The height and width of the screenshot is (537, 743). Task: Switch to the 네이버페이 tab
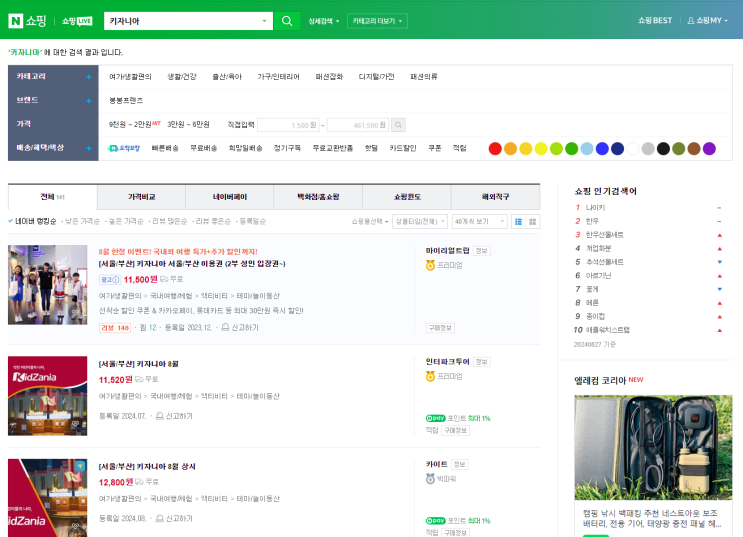230,197
